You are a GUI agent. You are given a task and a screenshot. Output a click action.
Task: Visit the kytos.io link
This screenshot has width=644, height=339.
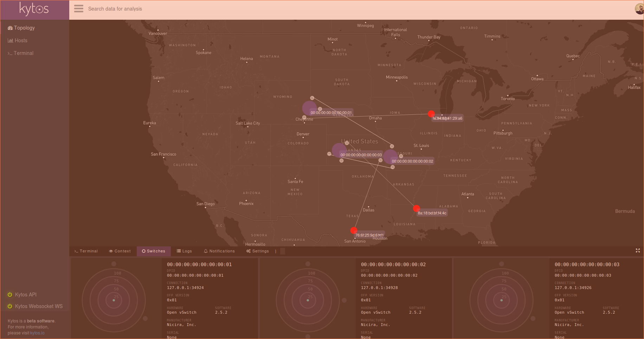pyautogui.click(x=37, y=333)
